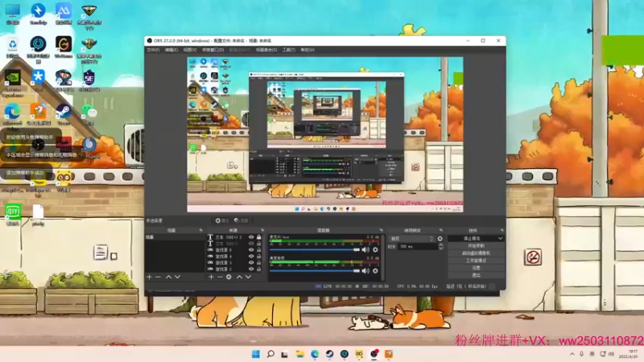Open the 视图(V) menu

190,50
